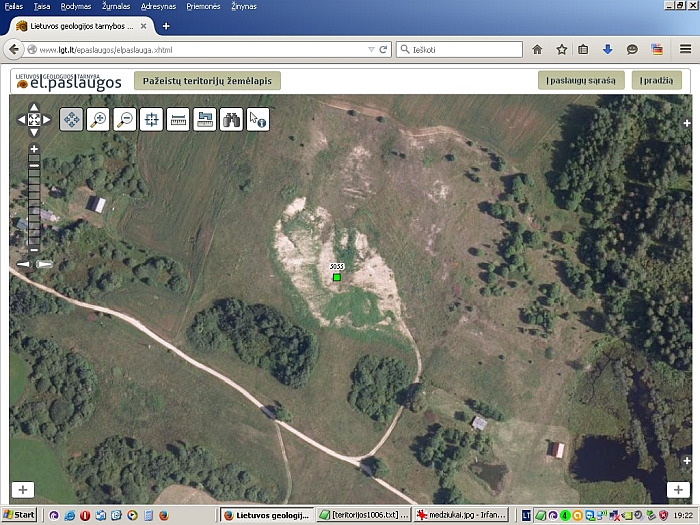Select the identify info cursor tool
Image resolution: width=700 pixels, height=525 pixels.
click(258, 119)
